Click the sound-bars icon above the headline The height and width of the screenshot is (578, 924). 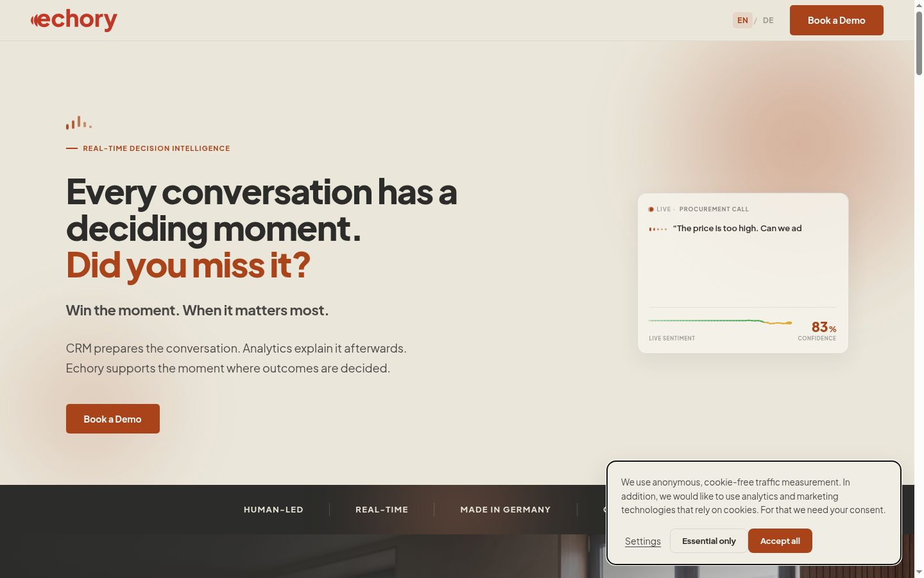click(78, 123)
